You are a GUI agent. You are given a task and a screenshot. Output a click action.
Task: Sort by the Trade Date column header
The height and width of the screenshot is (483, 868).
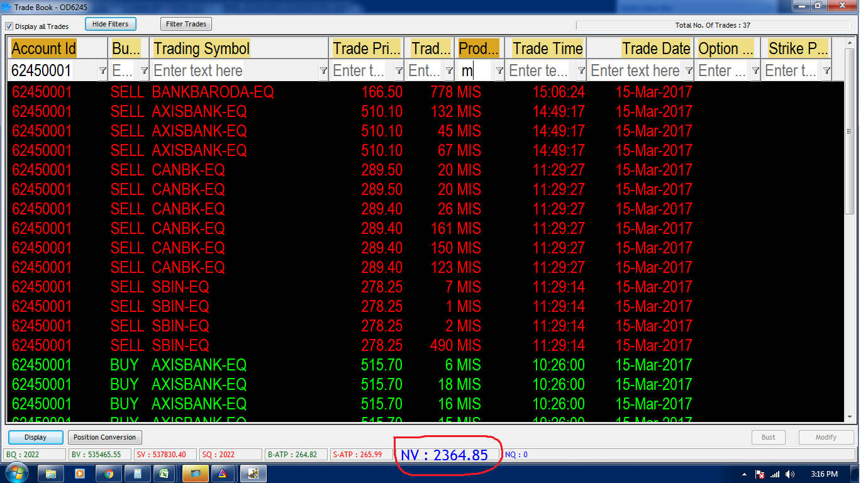coord(640,48)
